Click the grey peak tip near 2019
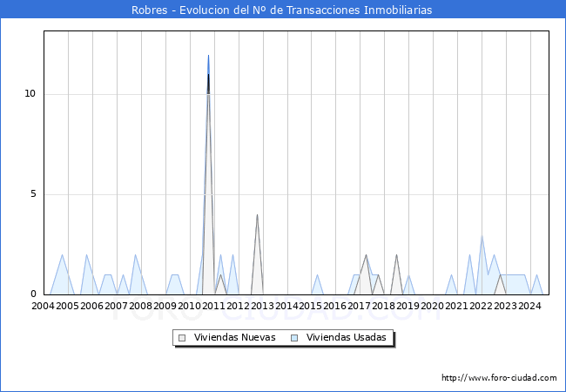566x392 pixels. tap(396, 255)
